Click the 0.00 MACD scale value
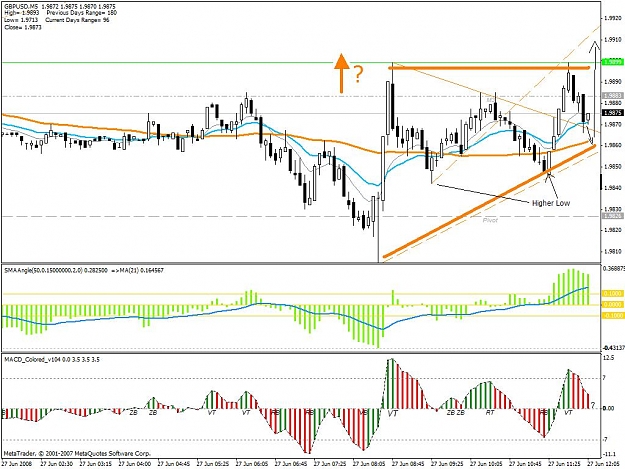 click(x=608, y=408)
